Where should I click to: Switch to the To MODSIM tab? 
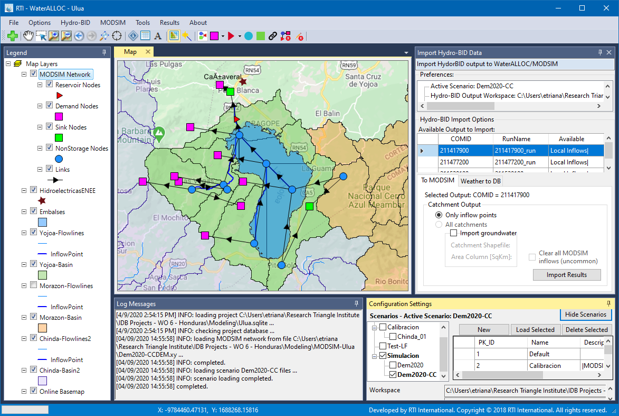click(437, 180)
